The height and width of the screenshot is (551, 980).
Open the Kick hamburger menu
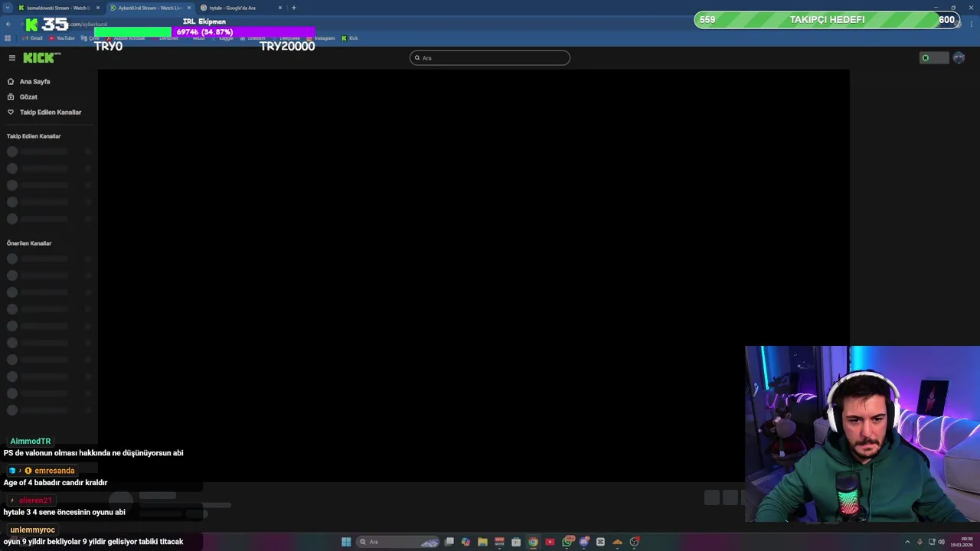click(x=11, y=58)
